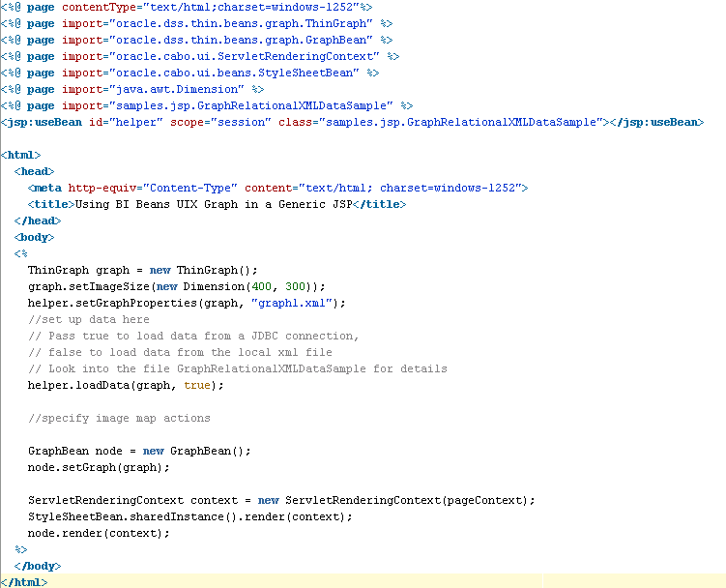Click the closing </jsp:useBean> tag

[656, 122]
